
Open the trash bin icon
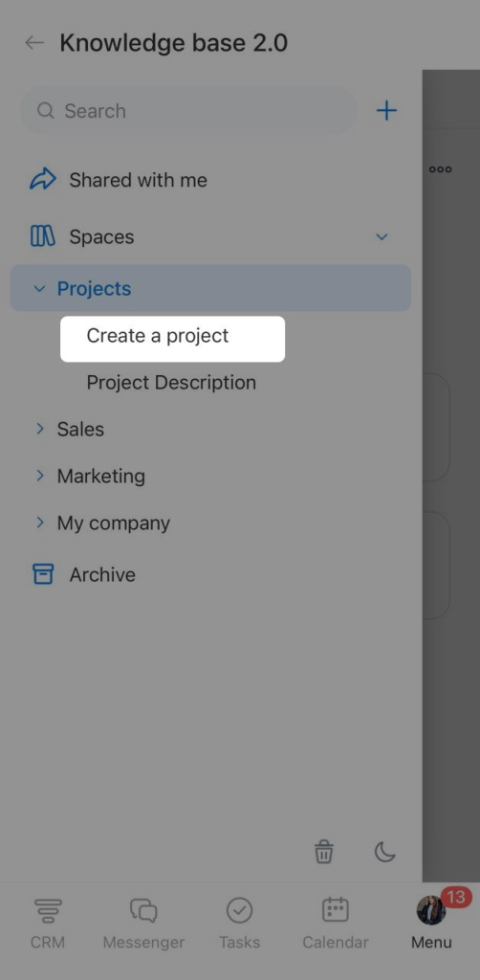point(323,851)
